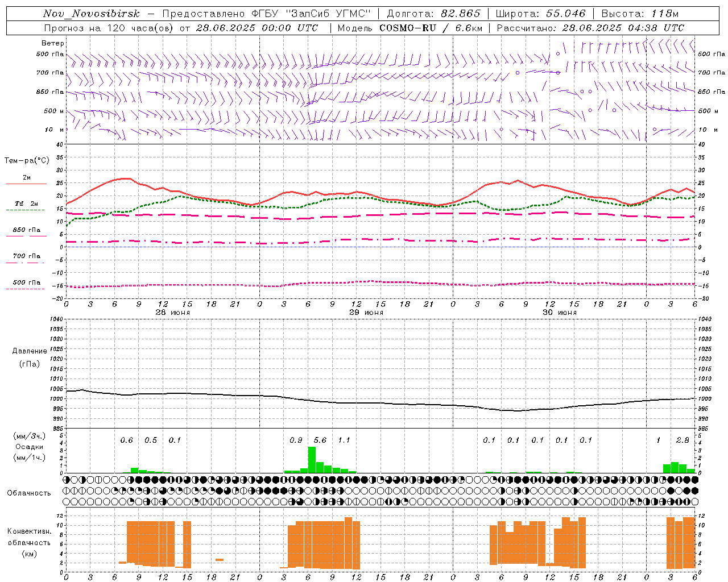
Task: Select the Тем-ра(°C) panel label
Action: coord(27,161)
